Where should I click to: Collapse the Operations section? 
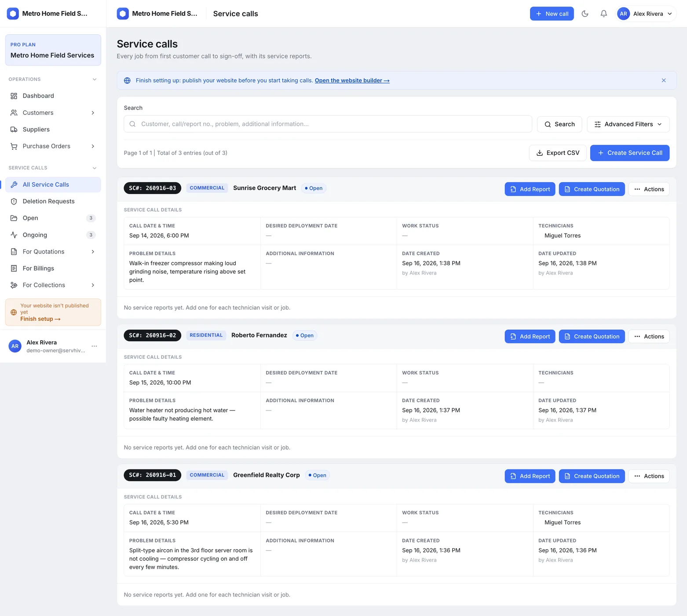pos(95,79)
